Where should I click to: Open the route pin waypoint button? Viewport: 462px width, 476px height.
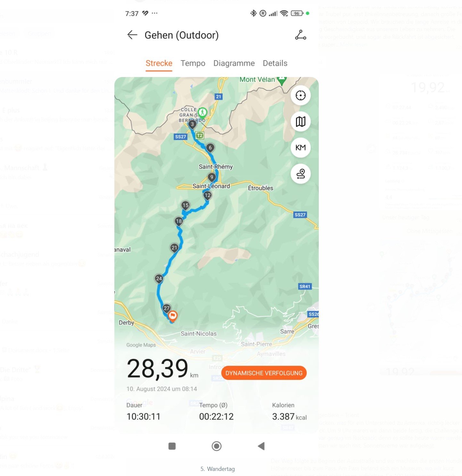[x=301, y=174]
